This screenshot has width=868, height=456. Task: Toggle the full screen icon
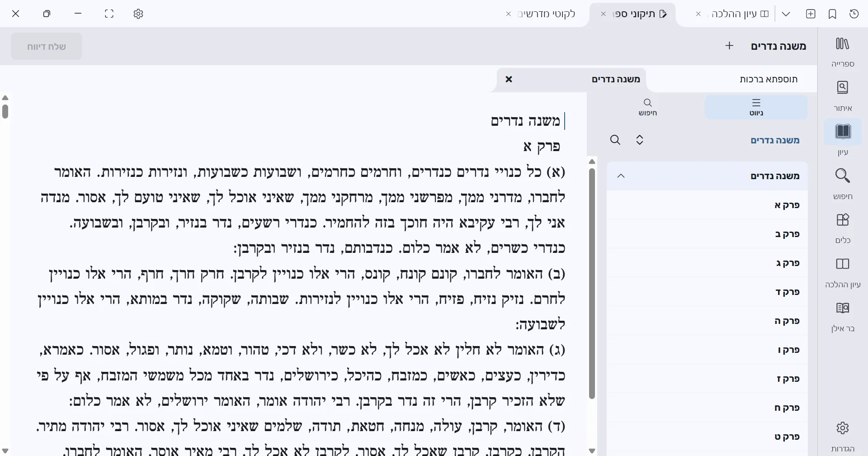tap(109, 14)
